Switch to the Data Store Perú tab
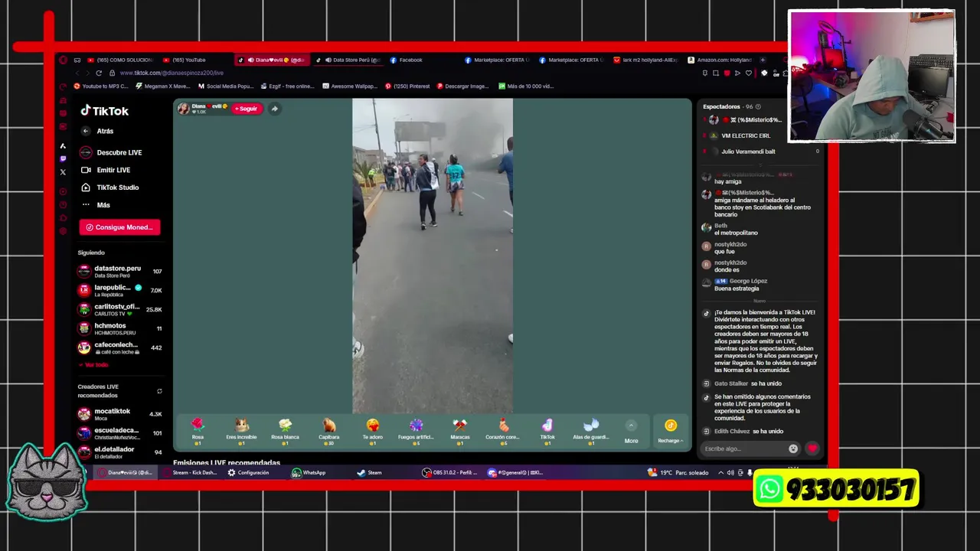The height and width of the screenshot is (551, 980). [348, 60]
